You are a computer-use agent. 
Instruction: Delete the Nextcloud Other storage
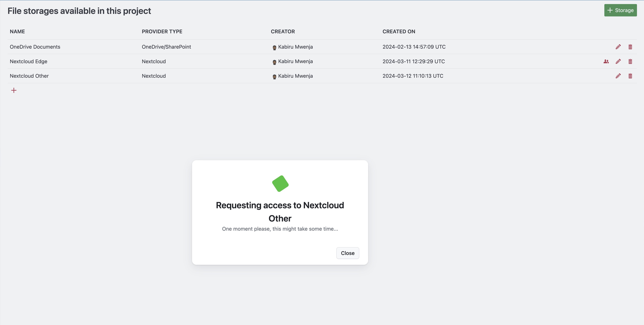630,76
